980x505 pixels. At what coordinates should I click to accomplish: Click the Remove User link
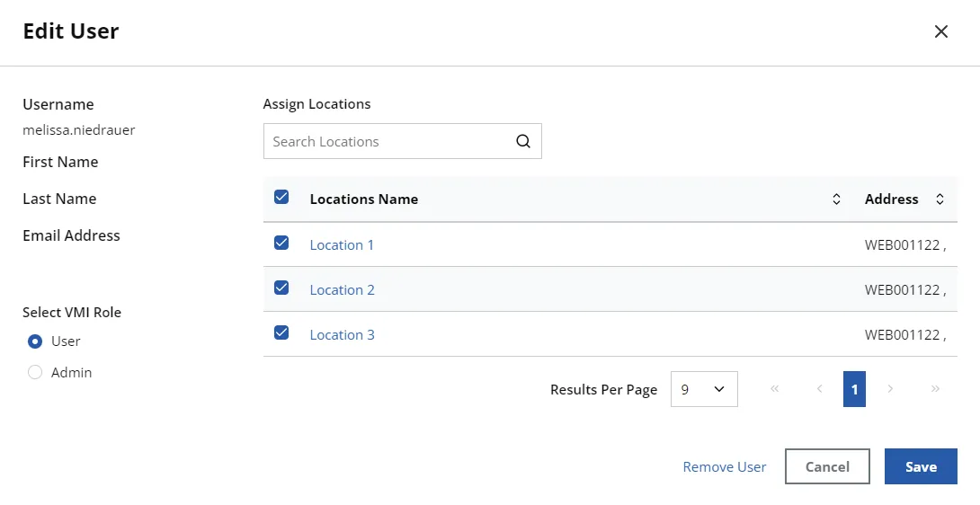[x=725, y=467]
